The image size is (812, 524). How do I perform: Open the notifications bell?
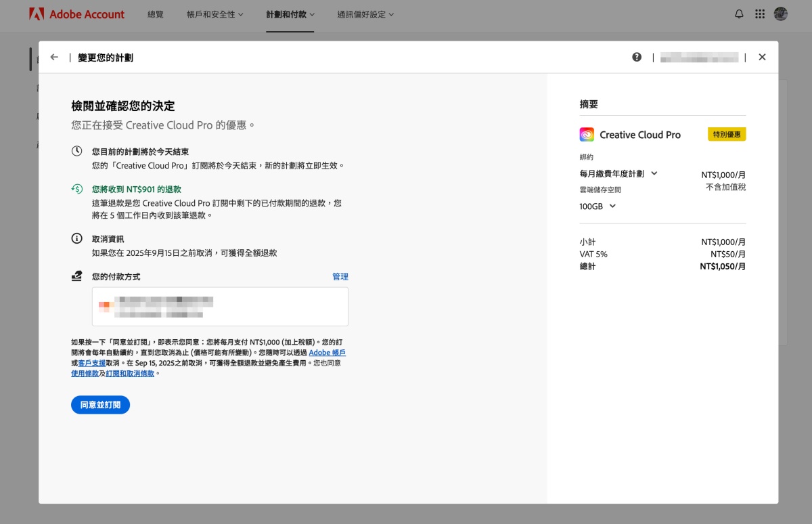(739, 14)
